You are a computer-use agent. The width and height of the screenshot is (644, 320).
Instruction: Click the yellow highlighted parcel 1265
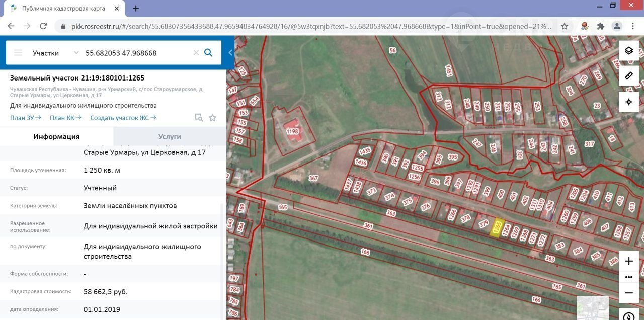pyautogui.click(x=497, y=227)
